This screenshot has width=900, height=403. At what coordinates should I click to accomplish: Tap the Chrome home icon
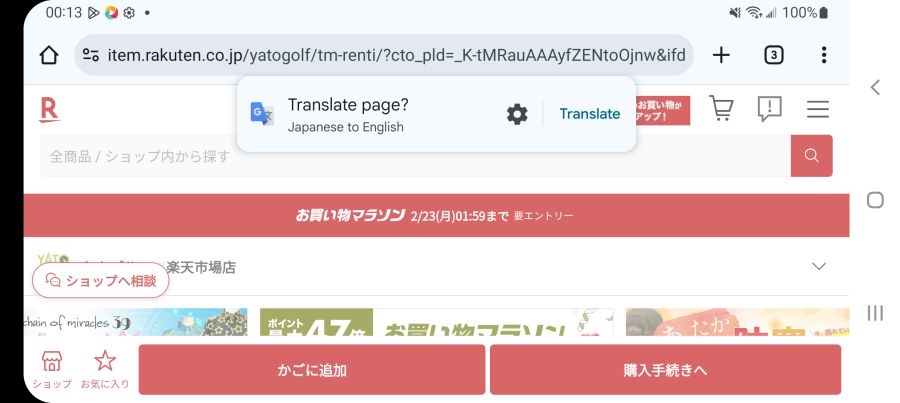click(49, 55)
